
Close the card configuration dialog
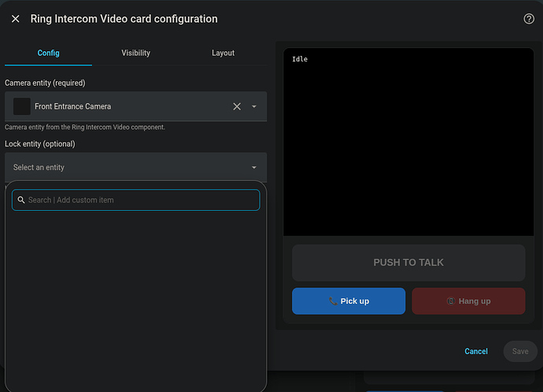point(15,19)
